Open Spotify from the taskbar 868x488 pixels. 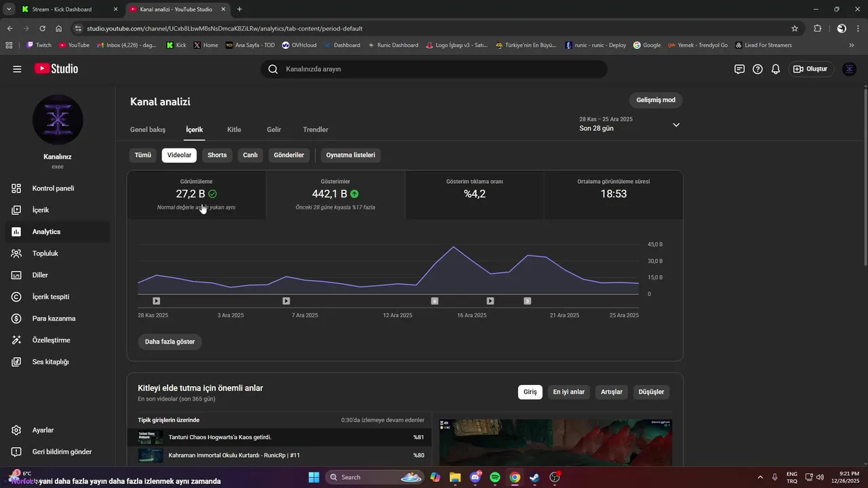[495, 477]
